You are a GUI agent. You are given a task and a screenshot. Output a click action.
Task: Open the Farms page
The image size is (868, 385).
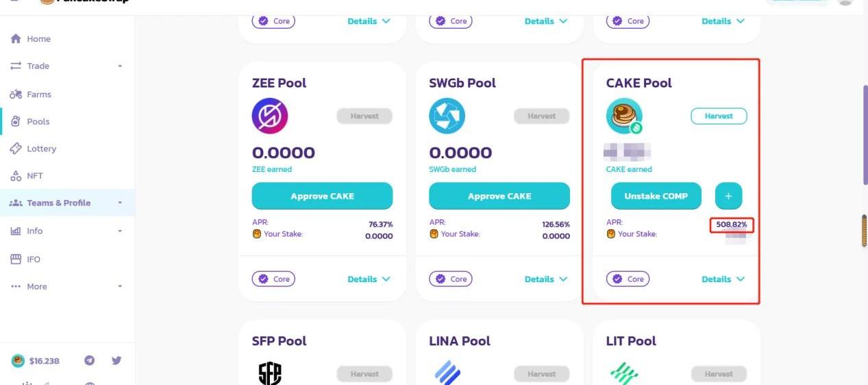pos(39,95)
